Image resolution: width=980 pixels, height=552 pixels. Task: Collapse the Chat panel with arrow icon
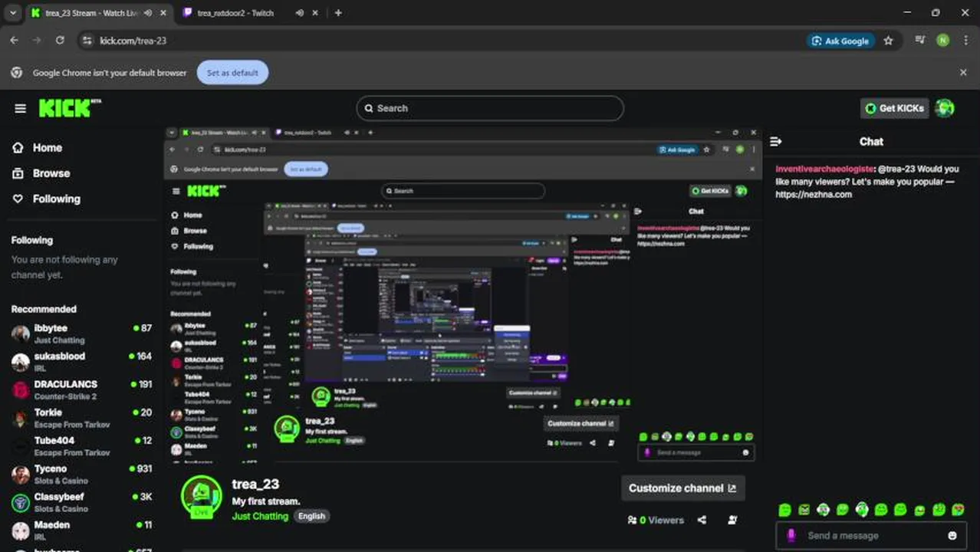(776, 141)
